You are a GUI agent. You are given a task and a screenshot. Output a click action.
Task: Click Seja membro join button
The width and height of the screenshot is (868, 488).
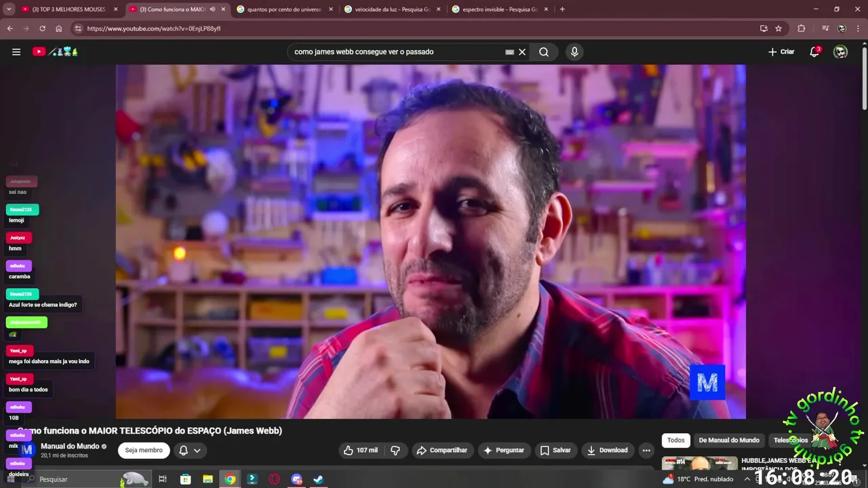(144, 450)
